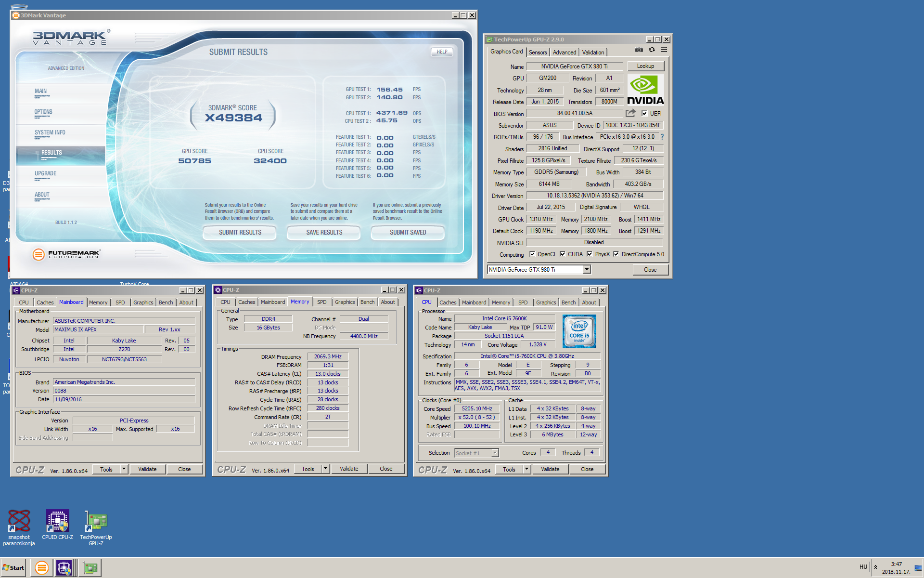
Task: Click the GPU-Z taskbar icon
Action: point(90,568)
